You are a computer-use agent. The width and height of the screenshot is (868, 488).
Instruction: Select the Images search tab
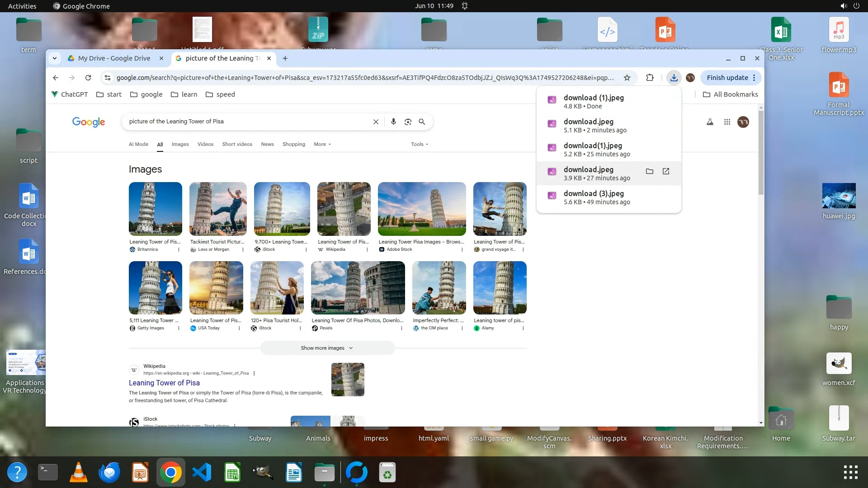click(180, 144)
